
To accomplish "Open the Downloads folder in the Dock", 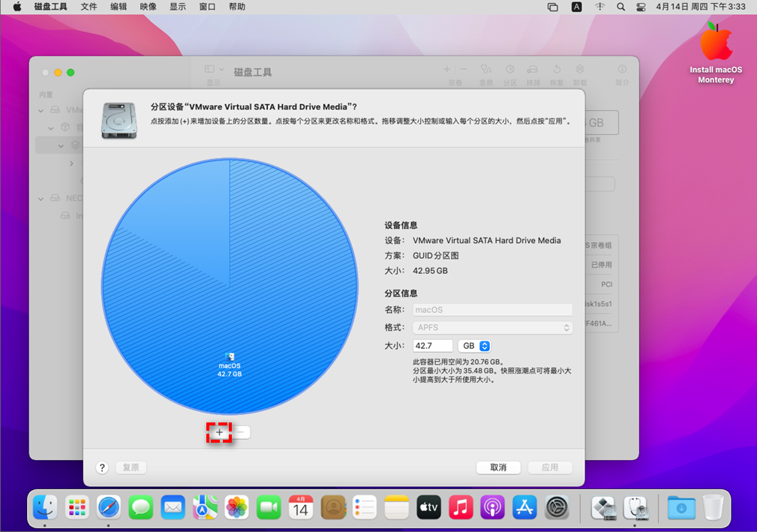I will pyautogui.click(x=681, y=507).
